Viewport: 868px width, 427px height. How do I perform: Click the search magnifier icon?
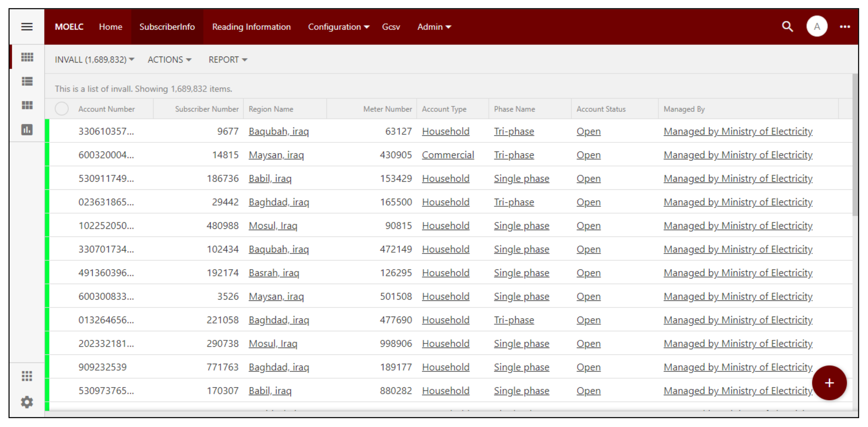787,27
